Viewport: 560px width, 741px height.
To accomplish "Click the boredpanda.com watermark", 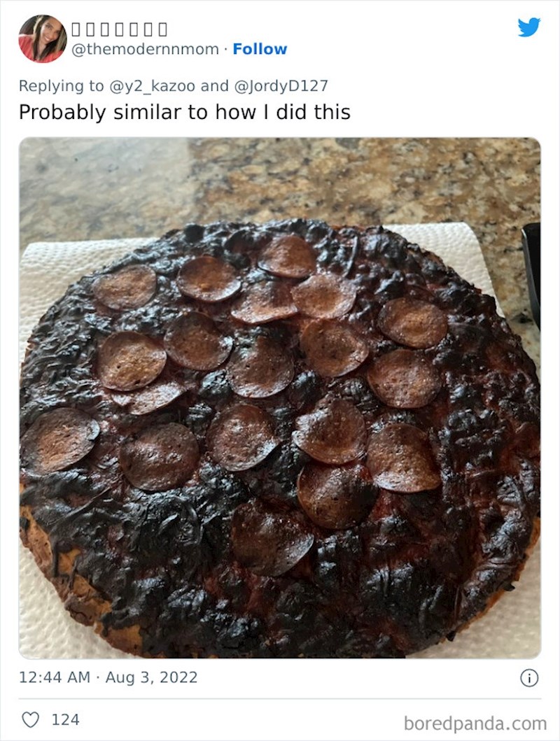I will click(x=475, y=724).
